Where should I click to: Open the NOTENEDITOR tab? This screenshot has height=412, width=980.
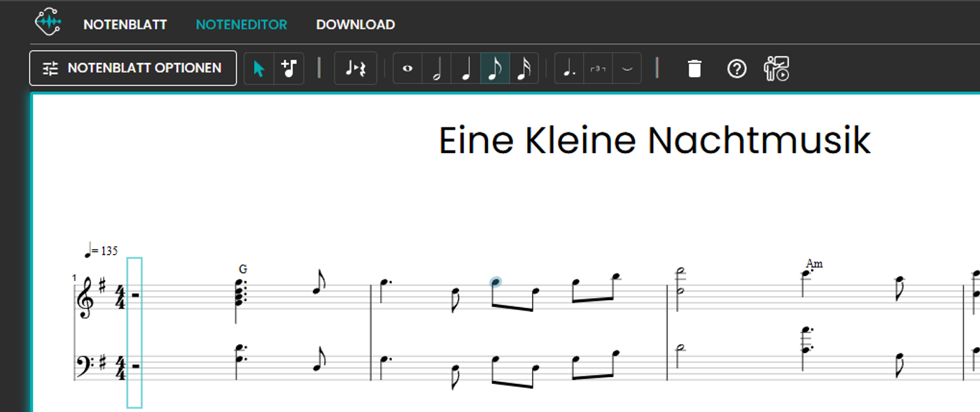[241, 24]
